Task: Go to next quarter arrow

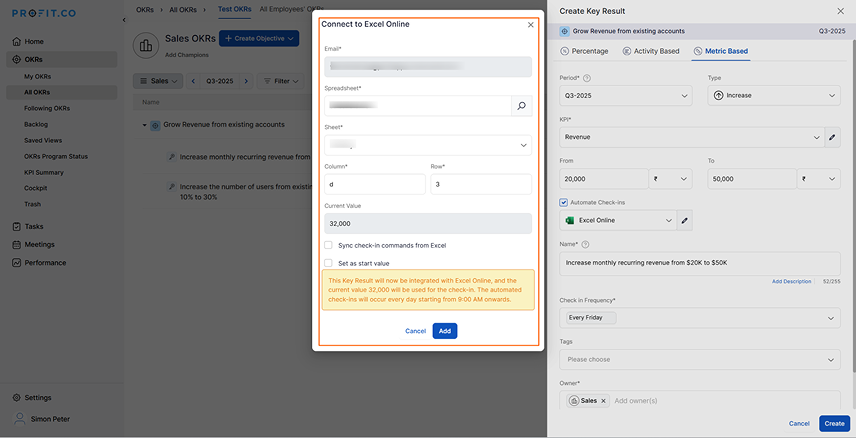Action: click(246, 81)
